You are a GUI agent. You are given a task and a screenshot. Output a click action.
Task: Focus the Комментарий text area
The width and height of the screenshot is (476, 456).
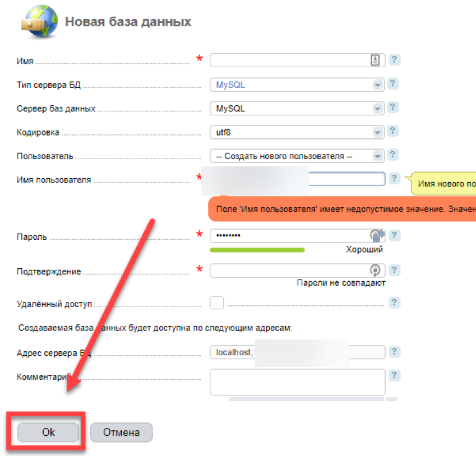click(x=298, y=382)
